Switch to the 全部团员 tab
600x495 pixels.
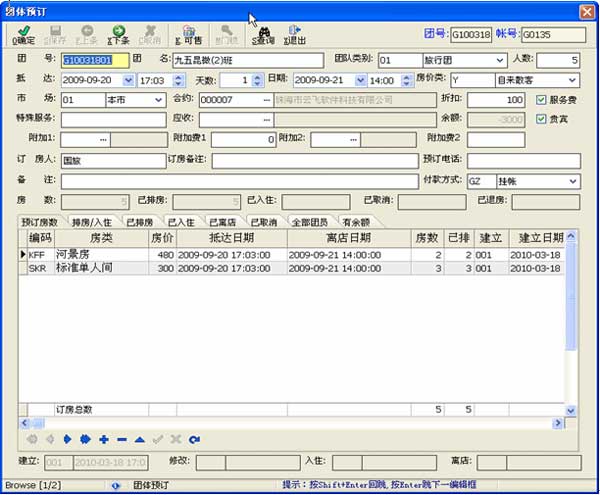click(310, 222)
